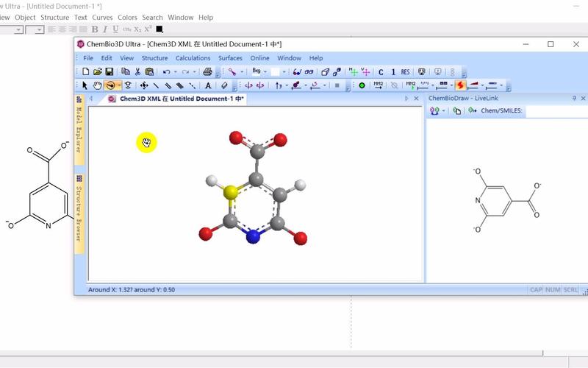Click the New document icon in ChemBio3D
Viewport: 588px width, 368px height.
86,71
